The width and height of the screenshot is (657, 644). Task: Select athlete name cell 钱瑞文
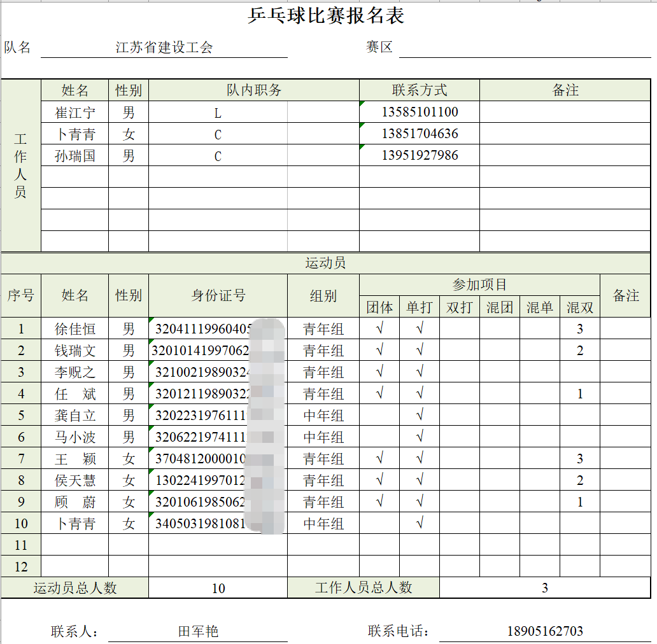75,350
